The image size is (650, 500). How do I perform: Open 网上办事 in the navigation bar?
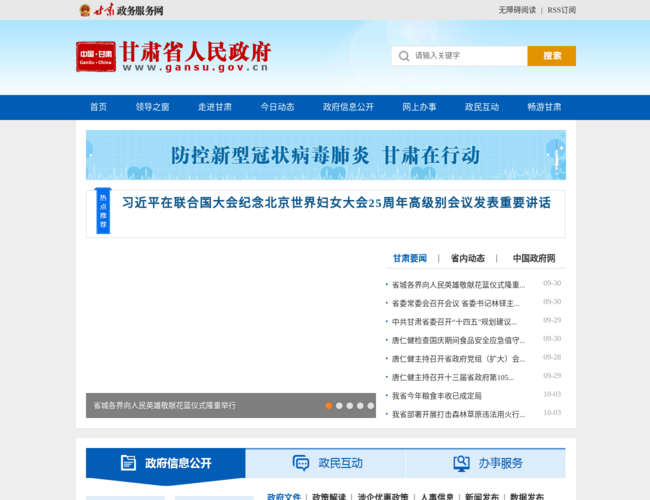419,107
